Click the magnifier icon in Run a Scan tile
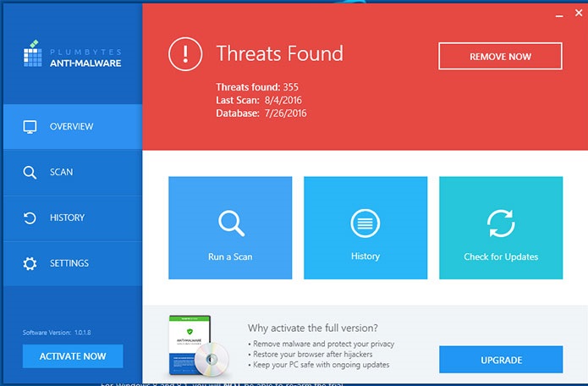The width and height of the screenshot is (588, 386). [231, 223]
